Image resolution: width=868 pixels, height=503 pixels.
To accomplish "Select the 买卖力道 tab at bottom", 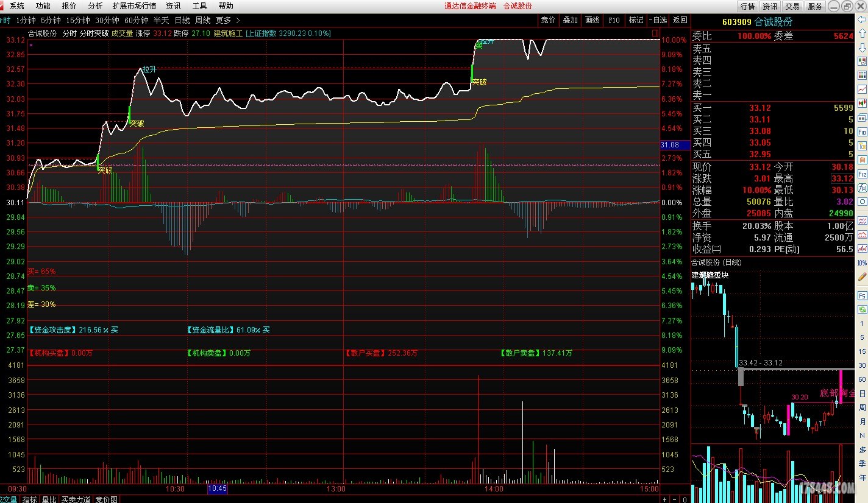I will point(76,499).
